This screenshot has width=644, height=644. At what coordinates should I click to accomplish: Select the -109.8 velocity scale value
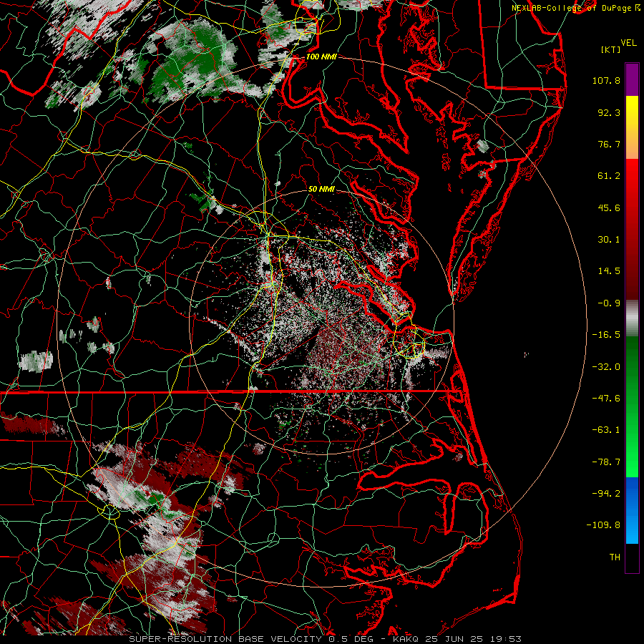click(x=603, y=525)
